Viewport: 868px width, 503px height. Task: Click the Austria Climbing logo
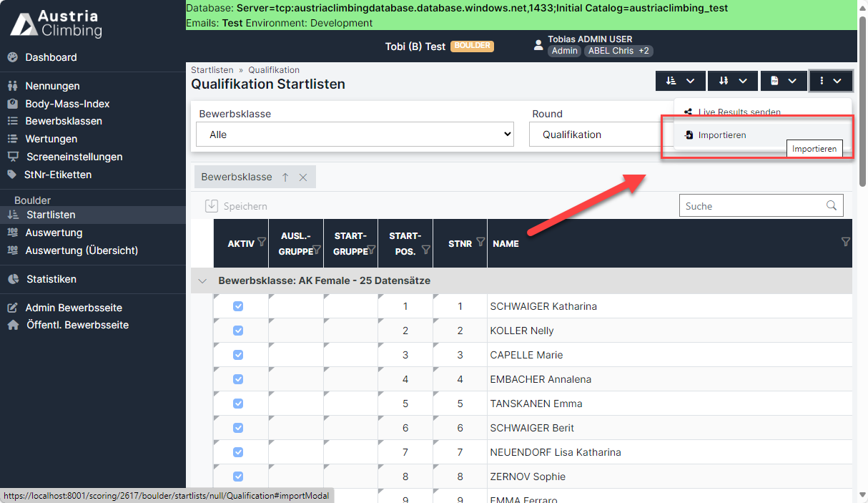(56, 24)
